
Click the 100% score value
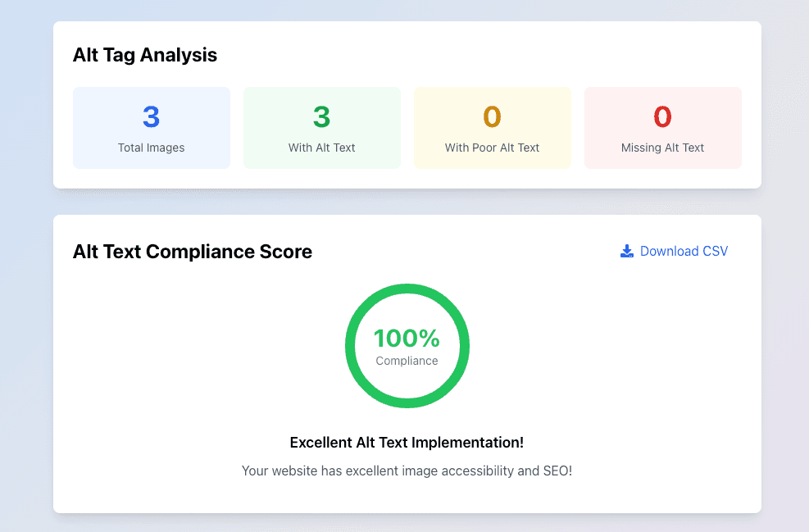point(407,339)
